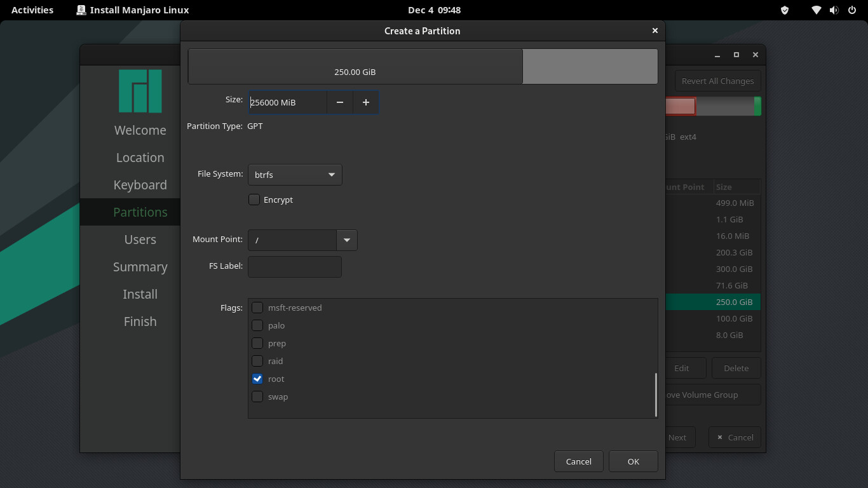The image size is (868, 488).
Task: Check the swap flag
Action: [257, 396]
